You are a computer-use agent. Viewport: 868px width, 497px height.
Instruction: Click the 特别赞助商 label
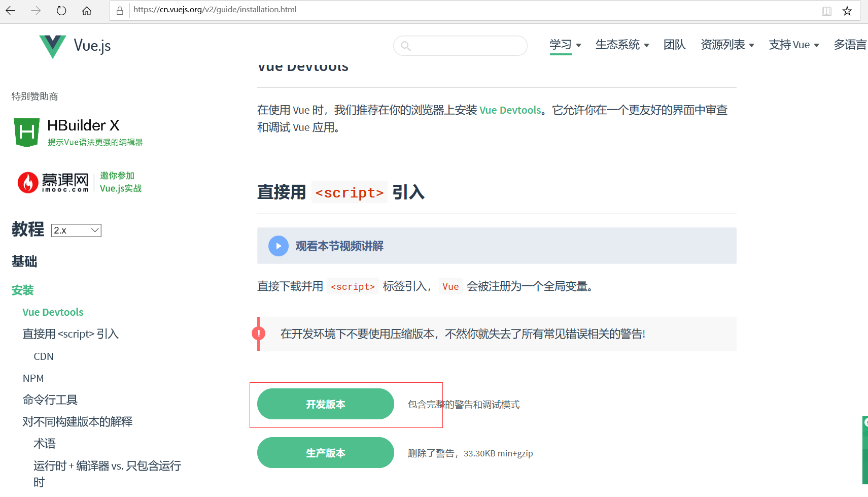[x=35, y=96]
